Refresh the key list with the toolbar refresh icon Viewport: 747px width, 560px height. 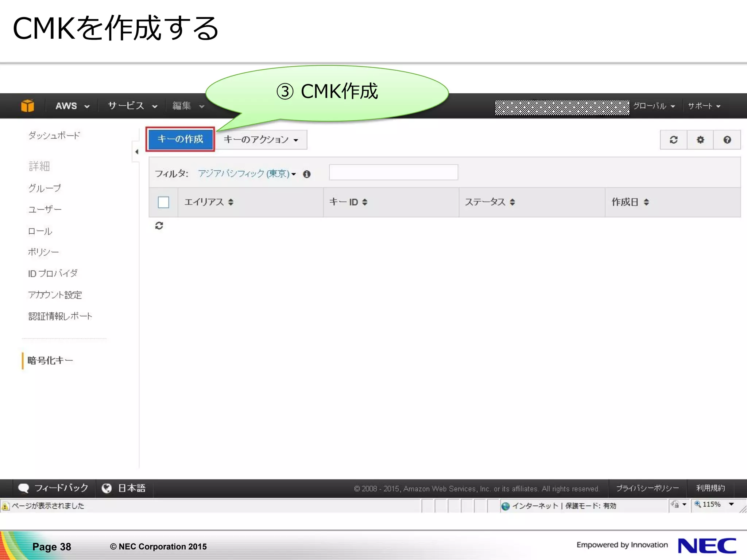click(673, 140)
